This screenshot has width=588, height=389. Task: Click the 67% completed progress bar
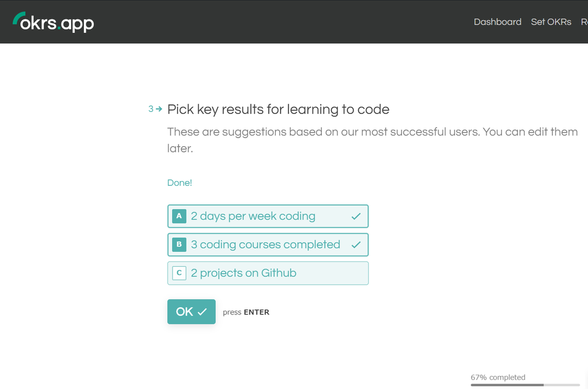click(525, 385)
